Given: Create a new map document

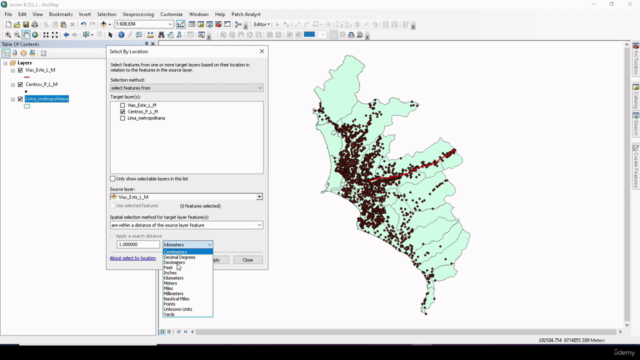Looking at the screenshot, I should [x=8, y=24].
